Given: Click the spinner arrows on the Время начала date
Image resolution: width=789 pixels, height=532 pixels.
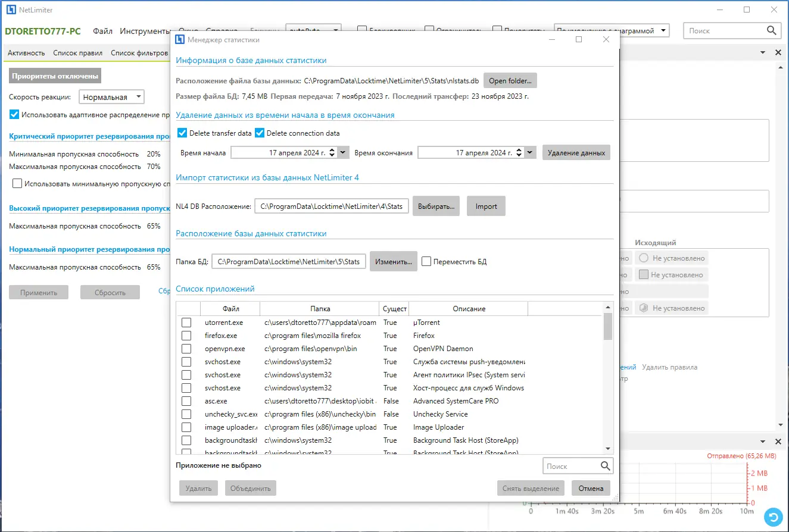Looking at the screenshot, I should click(332, 153).
